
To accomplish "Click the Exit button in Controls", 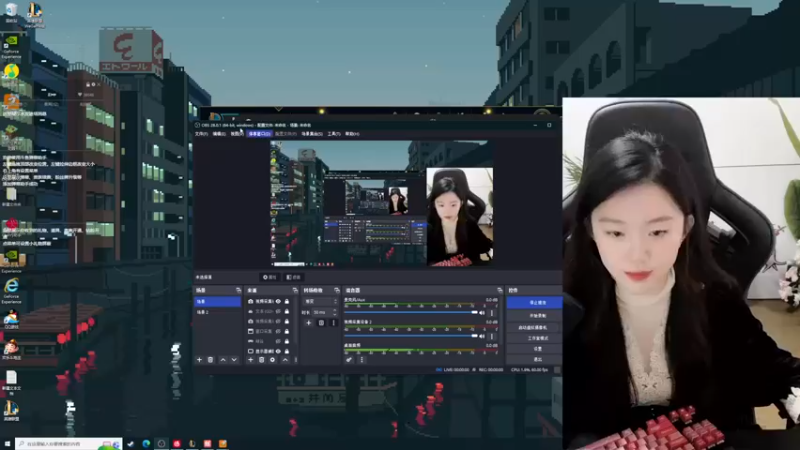I will (x=535, y=359).
